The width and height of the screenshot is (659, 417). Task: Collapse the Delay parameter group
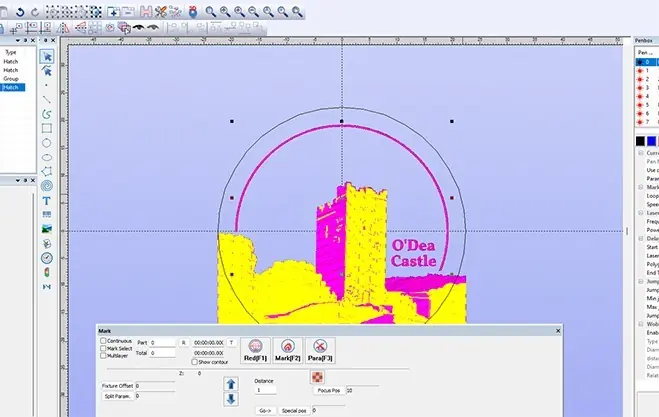point(641,238)
